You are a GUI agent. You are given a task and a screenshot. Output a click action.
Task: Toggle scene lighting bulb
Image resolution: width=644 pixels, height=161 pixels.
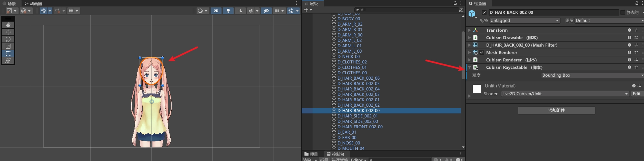coord(228,11)
